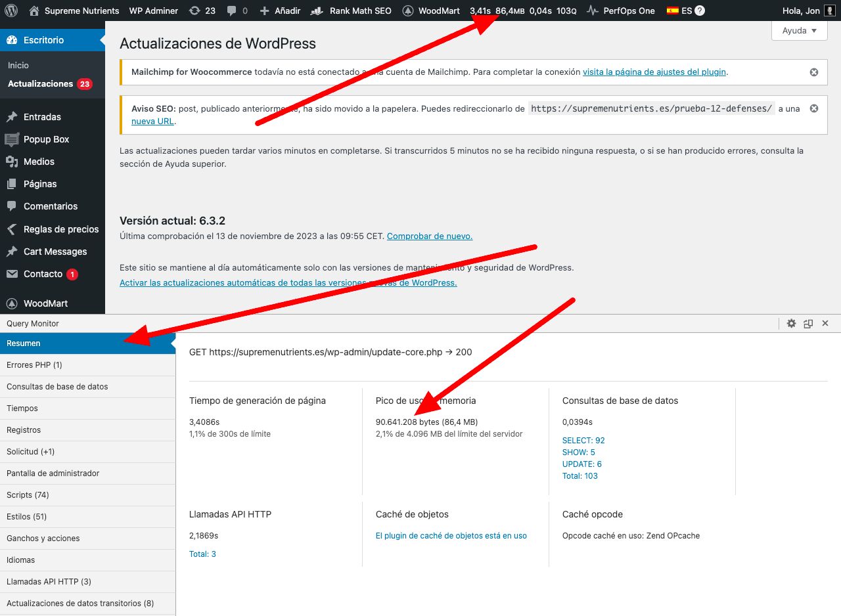Follow the nueva URL link

(152, 121)
